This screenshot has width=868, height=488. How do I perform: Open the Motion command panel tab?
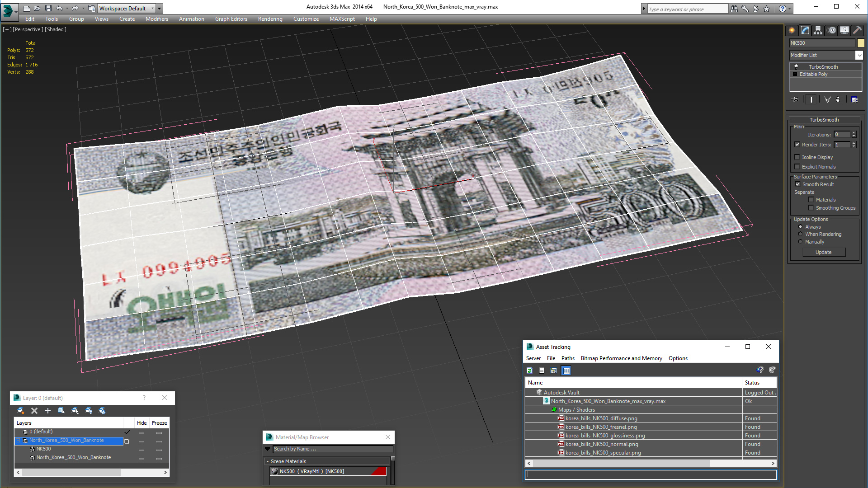[x=831, y=30]
